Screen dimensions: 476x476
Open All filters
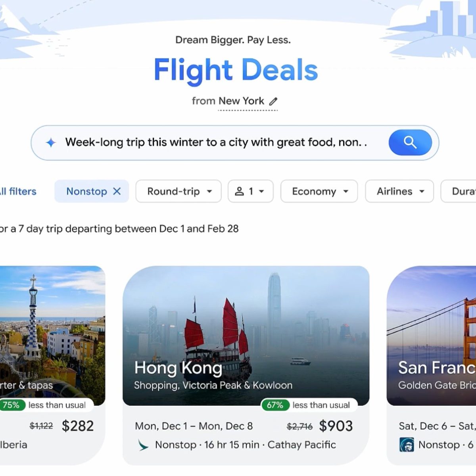(x=18, y=191)
